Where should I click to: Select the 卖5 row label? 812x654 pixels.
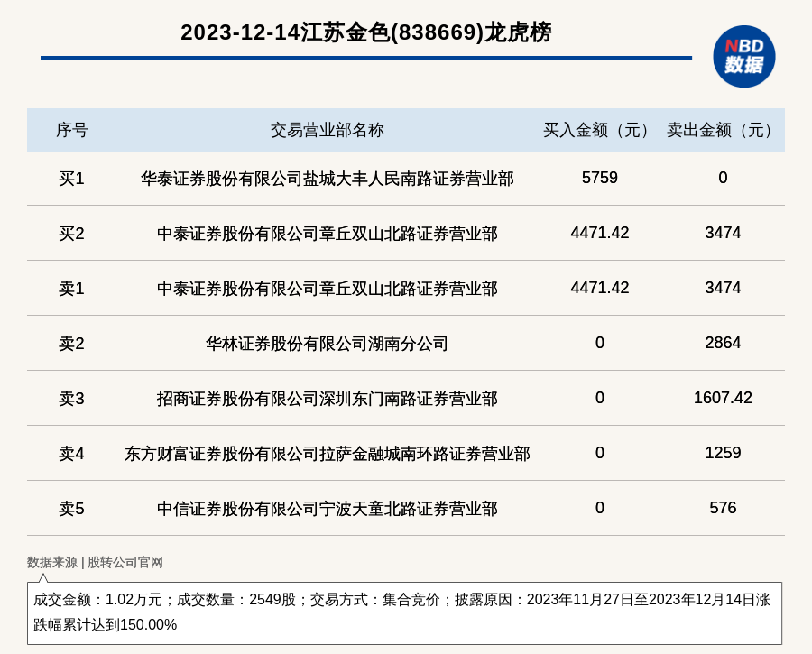pos(71,509)
